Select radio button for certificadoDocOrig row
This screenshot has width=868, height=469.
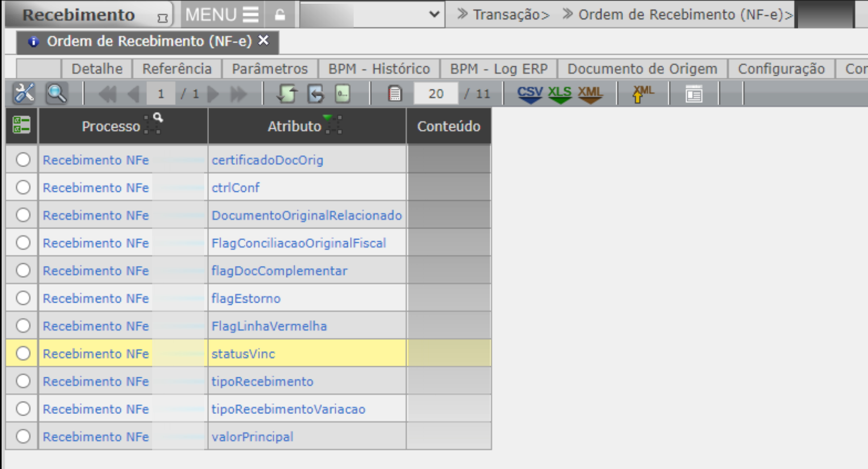23,160
